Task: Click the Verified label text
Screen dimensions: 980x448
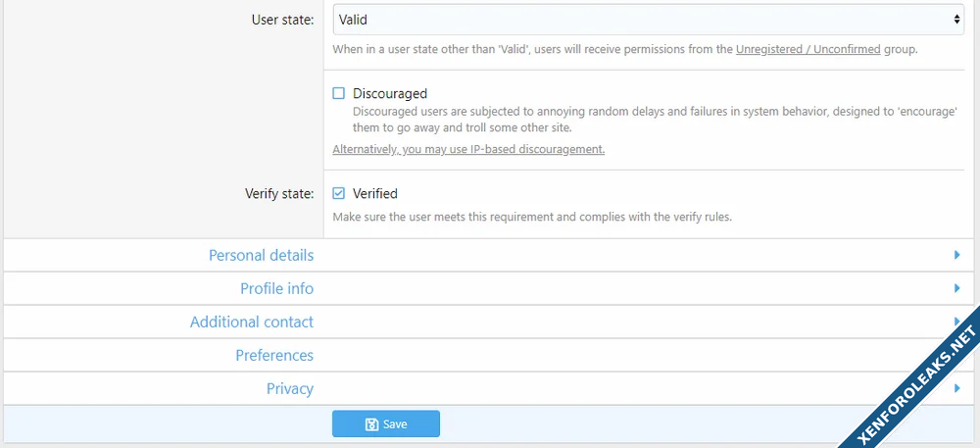Action: (374, 194)
